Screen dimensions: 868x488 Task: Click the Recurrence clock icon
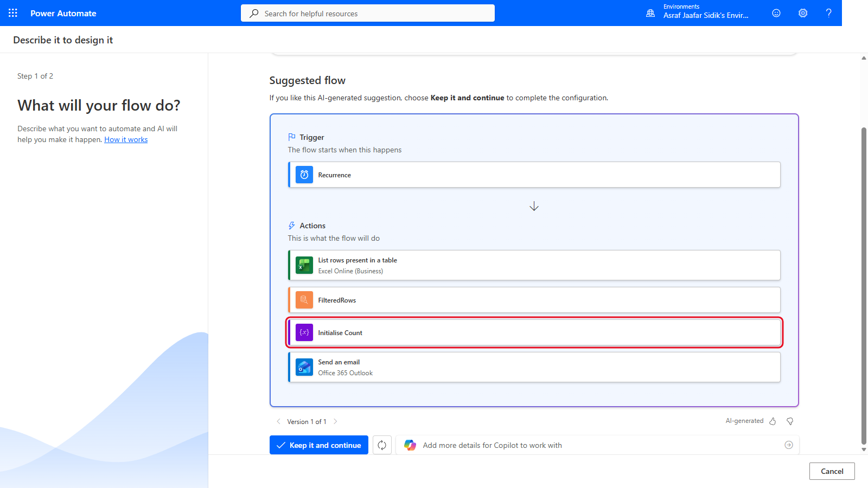coord(304,175)
